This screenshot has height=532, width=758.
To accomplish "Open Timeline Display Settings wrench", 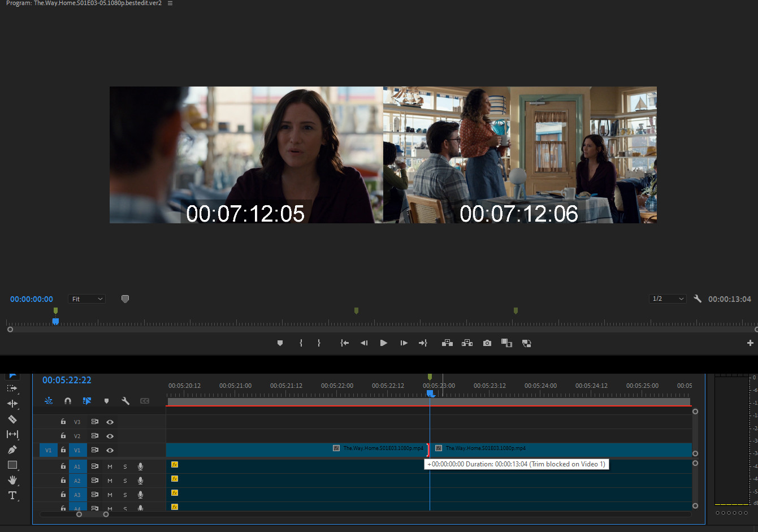I will (125, 401).
